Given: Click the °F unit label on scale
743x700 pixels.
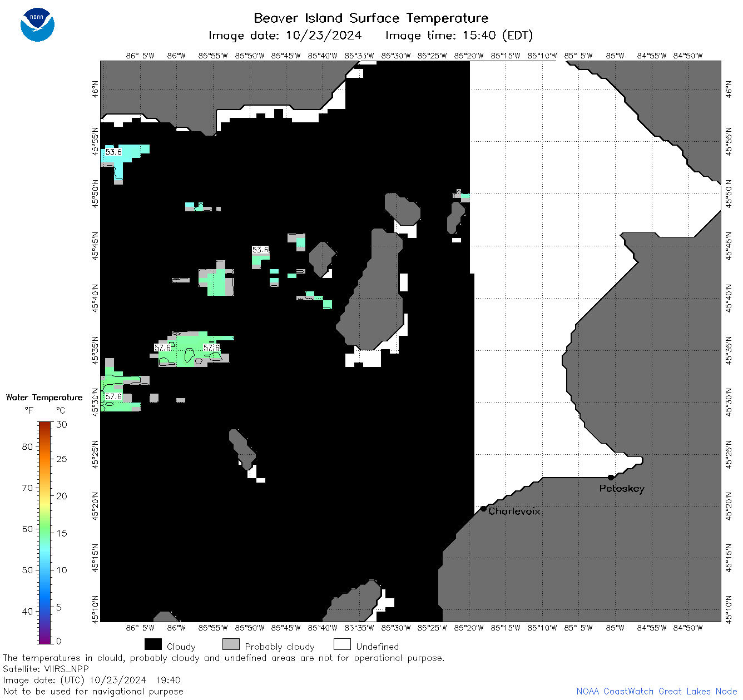Looking at the screenshot, I should (x=29, y=411).
